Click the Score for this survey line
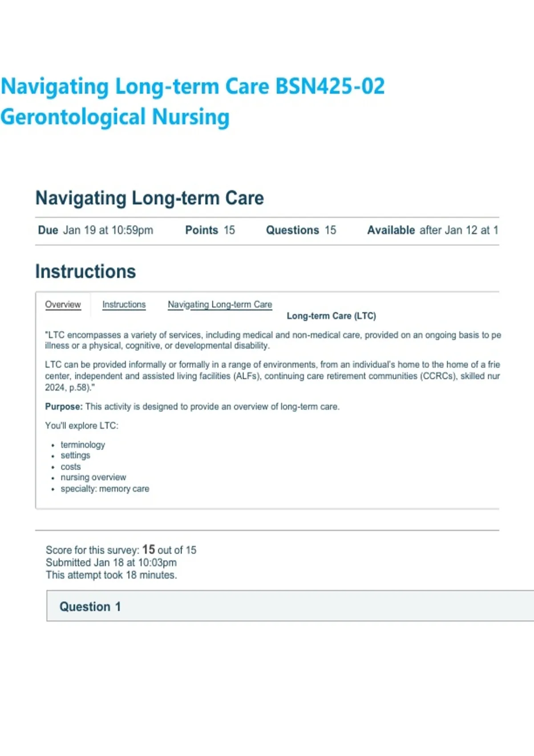The image size is (534, 756). 121,550
